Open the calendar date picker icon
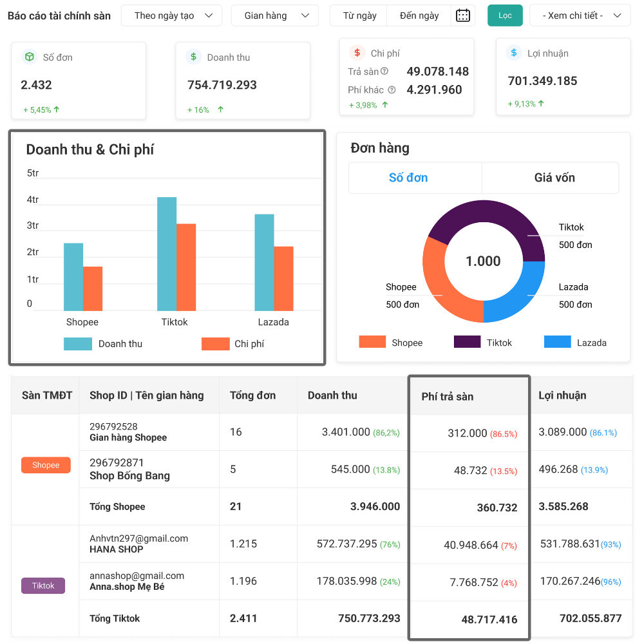 462,15
